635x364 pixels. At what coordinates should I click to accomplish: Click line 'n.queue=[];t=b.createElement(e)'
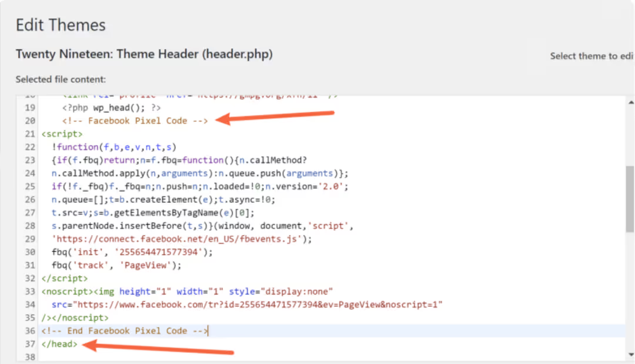tap(163, 199)
